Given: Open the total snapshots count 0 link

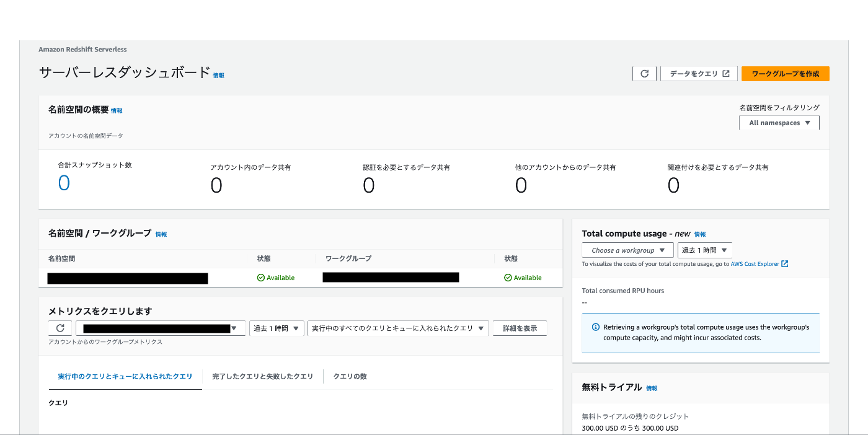Looking at the screenshot, I should [64, 183].
